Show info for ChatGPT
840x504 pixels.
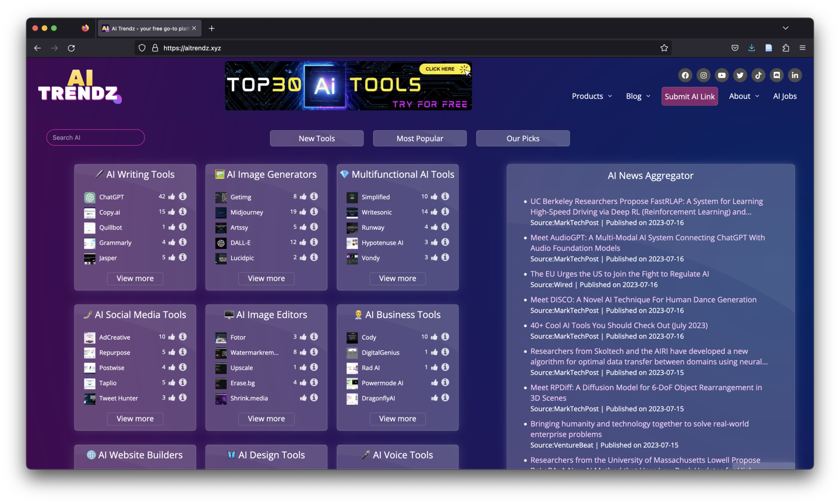(183, 197)
